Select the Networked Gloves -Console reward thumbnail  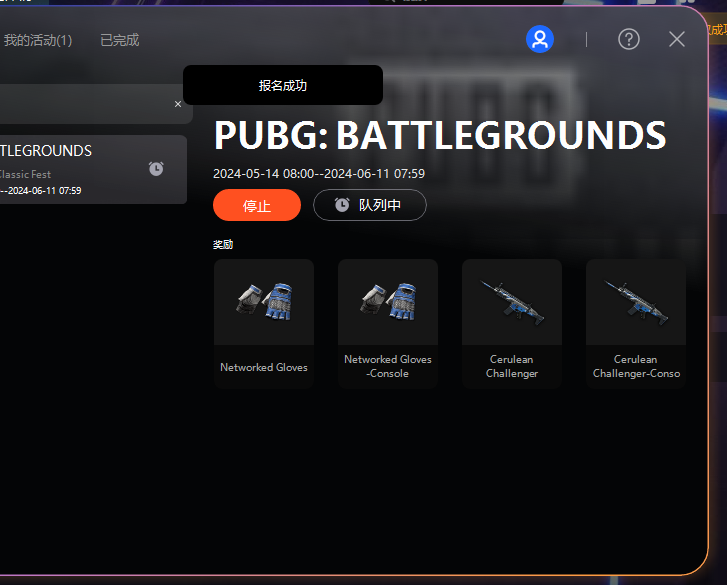click(388, 302)
